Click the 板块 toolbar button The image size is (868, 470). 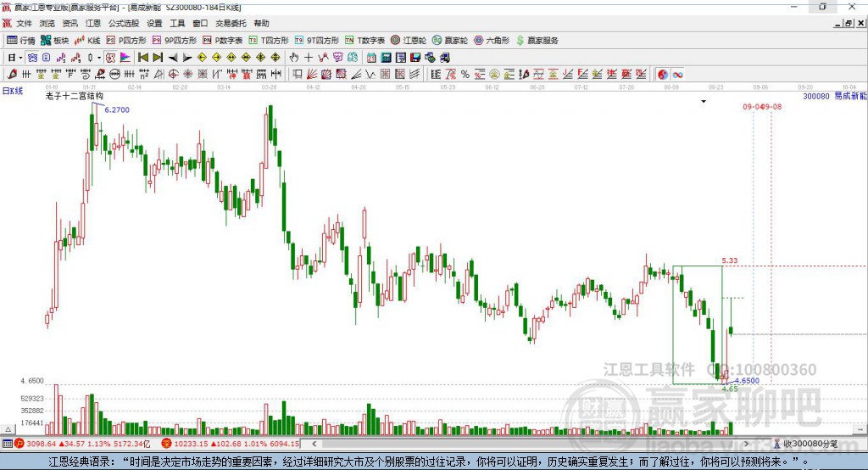(54, 41)
